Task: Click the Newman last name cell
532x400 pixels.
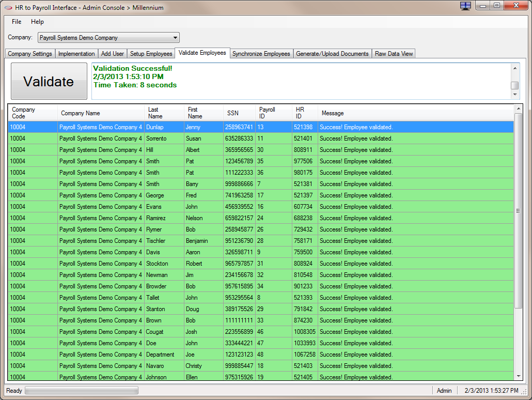Action: pos(164,275)
